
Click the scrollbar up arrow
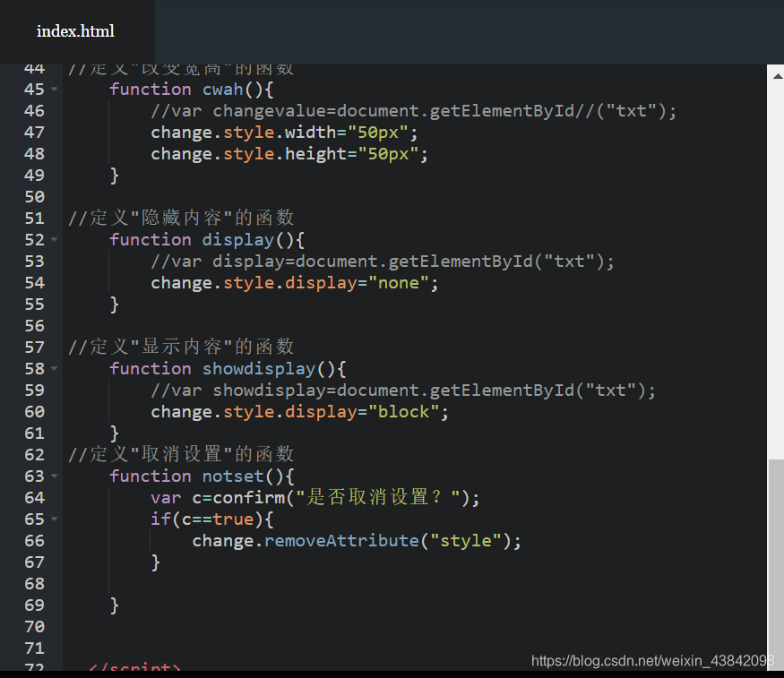777,76
